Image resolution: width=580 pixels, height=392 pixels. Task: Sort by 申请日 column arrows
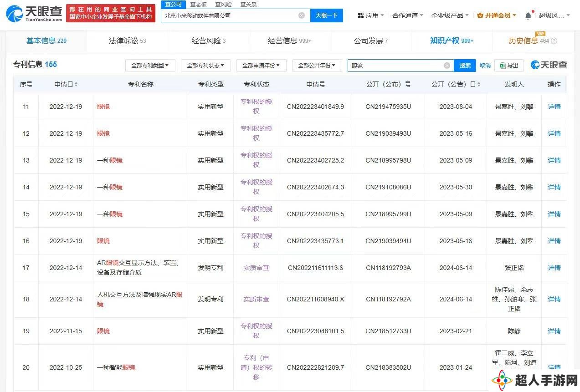(x=76, y=84)
